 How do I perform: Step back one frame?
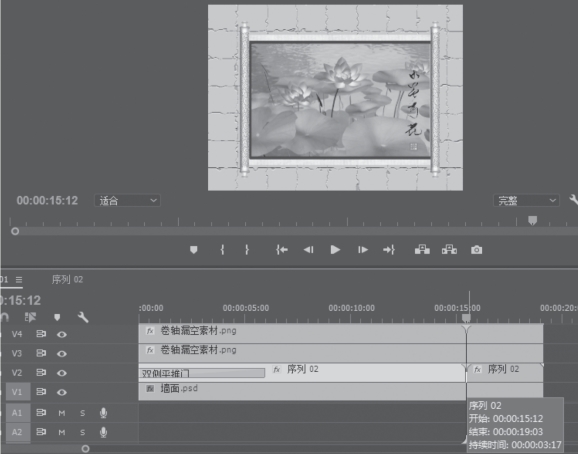[x=309, y=250]
